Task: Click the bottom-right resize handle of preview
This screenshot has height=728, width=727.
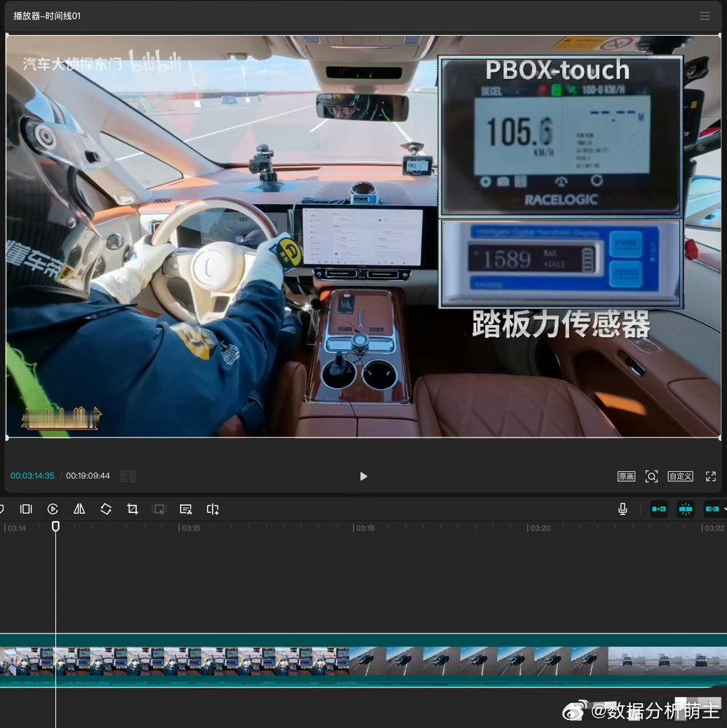Action: tap(720, 437)
